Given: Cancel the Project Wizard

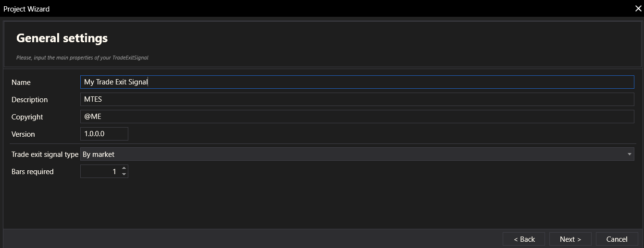Looking at the screenshot, I should pos(617,239).
